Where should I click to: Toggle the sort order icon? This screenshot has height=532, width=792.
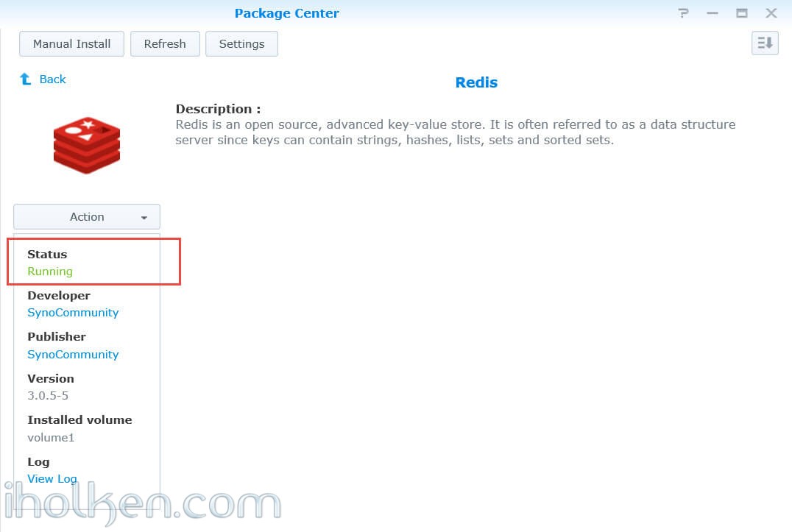(765, 43)
